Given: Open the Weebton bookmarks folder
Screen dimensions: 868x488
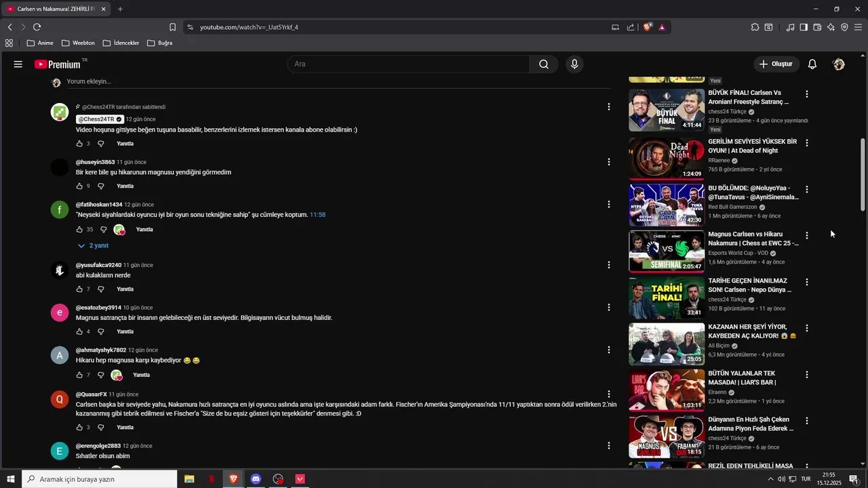Looking at the screenshot, I should pos(78,43).
